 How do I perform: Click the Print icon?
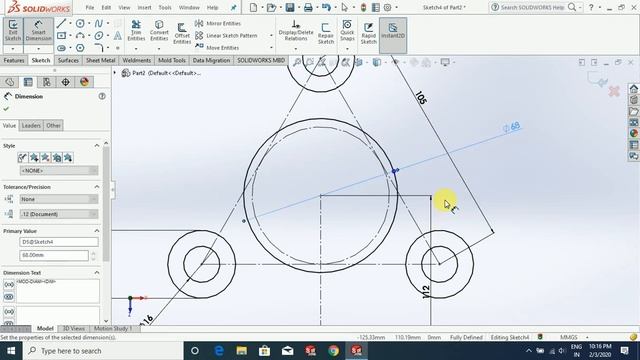(x=308, y=7)
